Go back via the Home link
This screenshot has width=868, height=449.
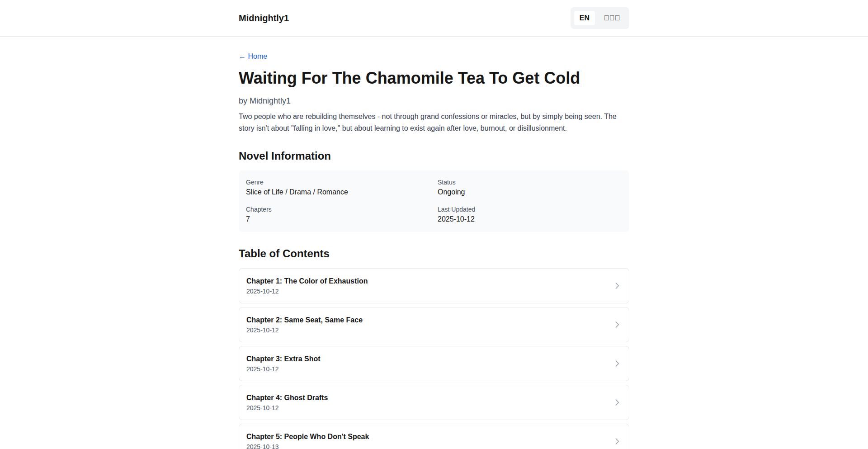(x=257, y=57)
